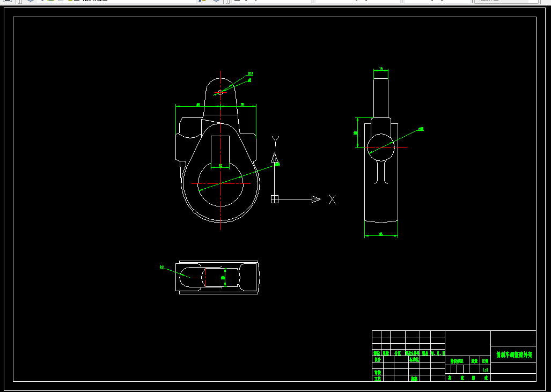This screenshot has height=392, width=551.
Task: Click the UCS origin square icon
Action: click(x=275, y=199)
